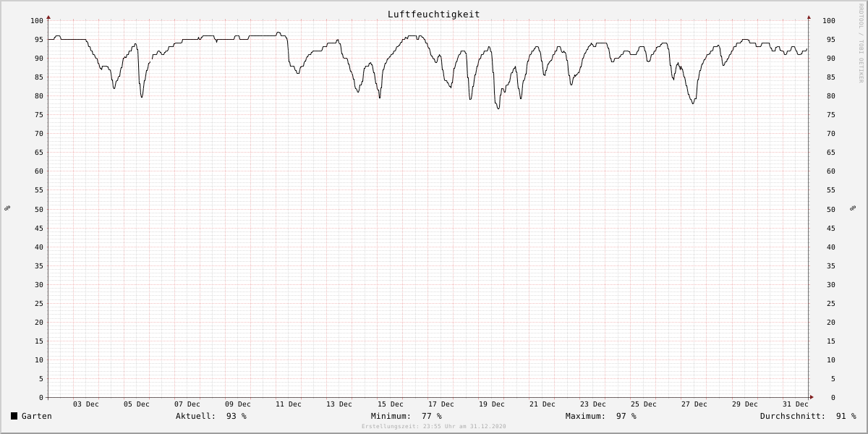Click the "07 Dec" x-axis label
Image resolution: width=868 pixels, height=434 pixels.
pos(187,404)
